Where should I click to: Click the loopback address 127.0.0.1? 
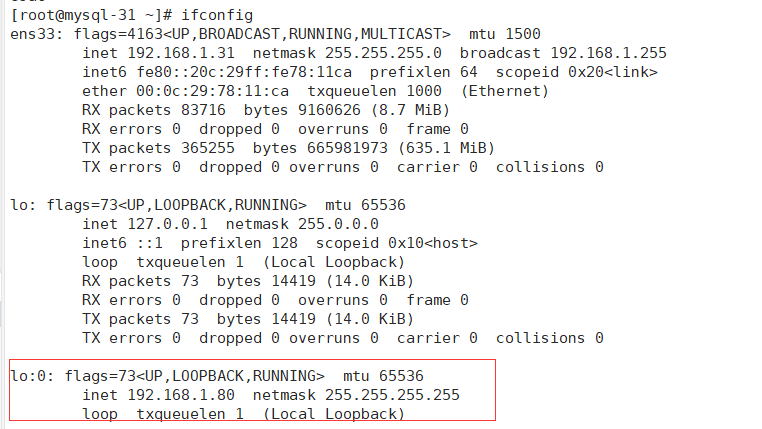click(165, 224)
